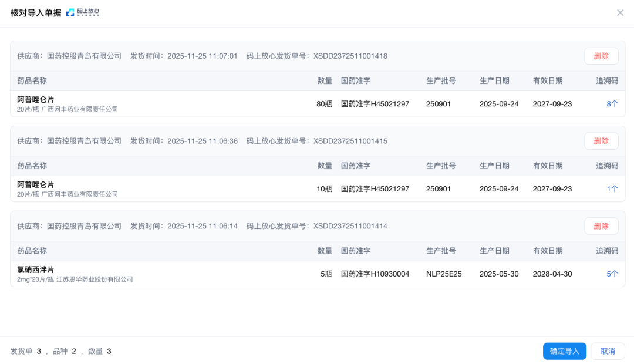The height and width of the screenshot is (364, 634).
Task: Open the 1个 traceability code link
Action: coord(612,189)
